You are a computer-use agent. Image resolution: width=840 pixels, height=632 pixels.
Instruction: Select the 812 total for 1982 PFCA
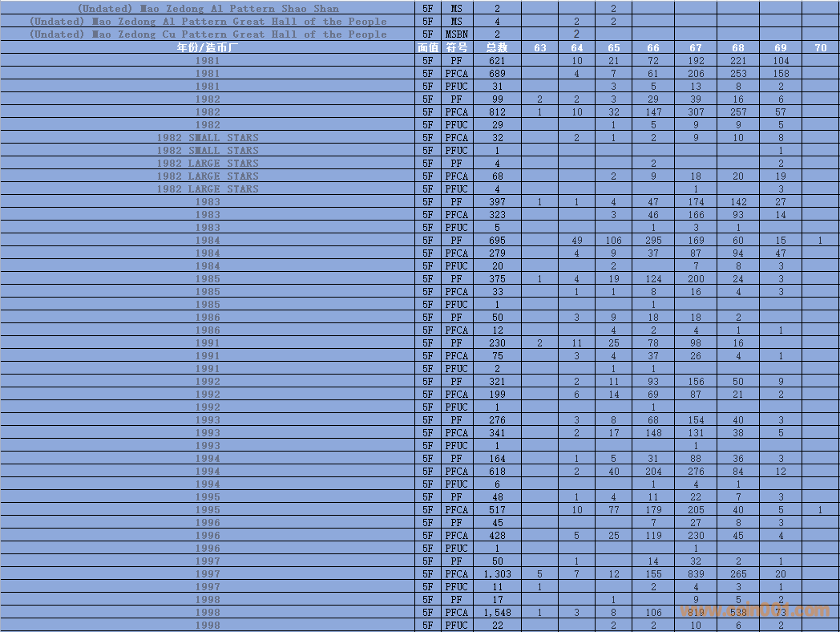497,111
